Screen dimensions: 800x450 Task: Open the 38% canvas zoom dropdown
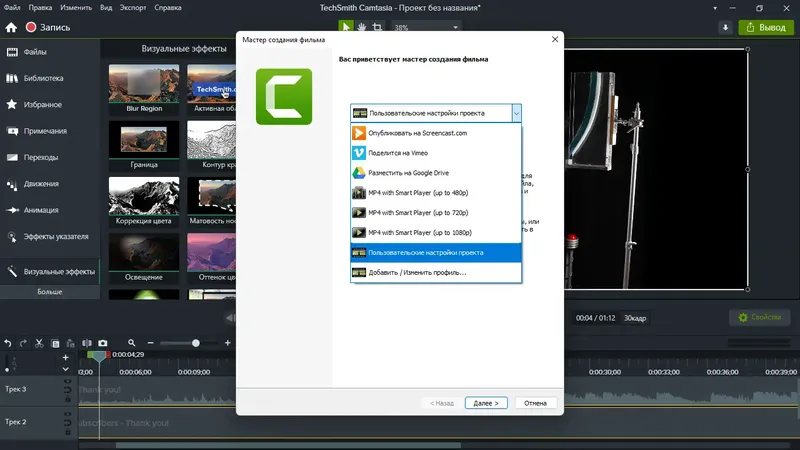427,28
